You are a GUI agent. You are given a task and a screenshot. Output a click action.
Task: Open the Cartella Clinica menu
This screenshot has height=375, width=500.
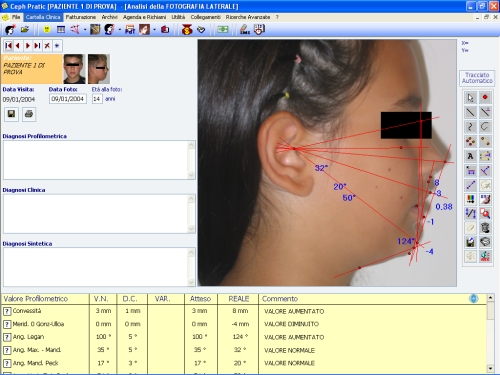(43, 17)
